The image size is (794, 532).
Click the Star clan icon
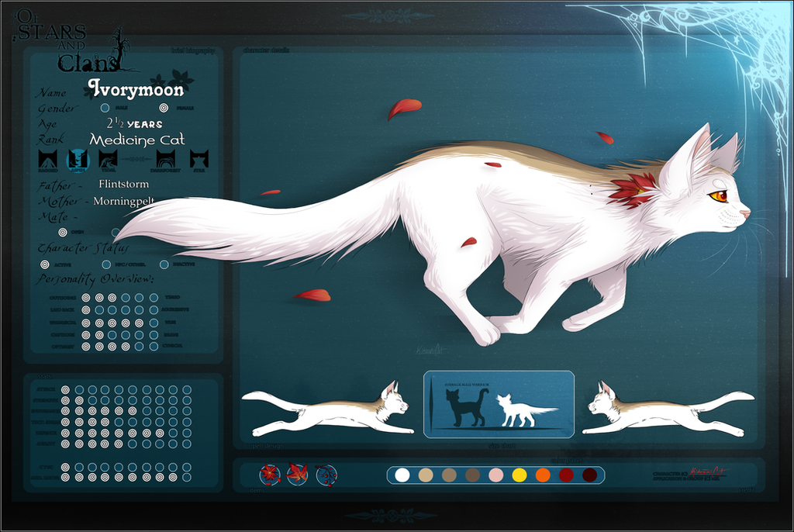pyautogui.click(x=199, y=159)
